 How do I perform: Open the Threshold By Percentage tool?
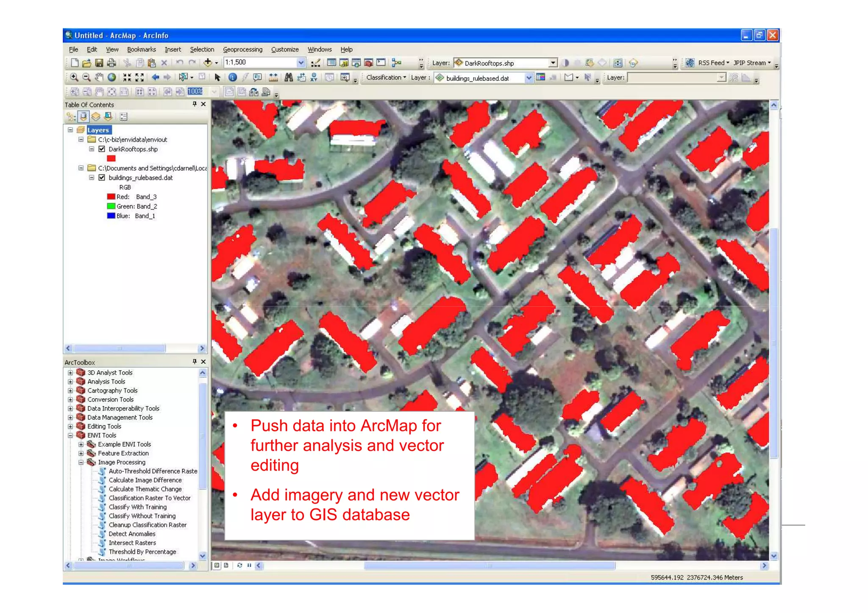(x=142, y=552)
